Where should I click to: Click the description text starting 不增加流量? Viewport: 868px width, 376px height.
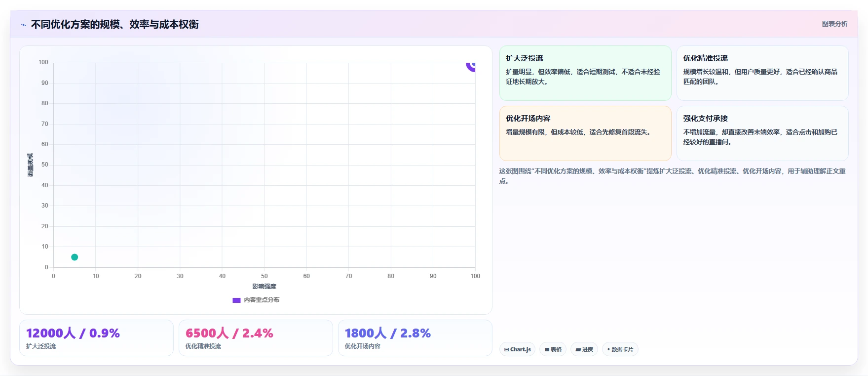760,137
